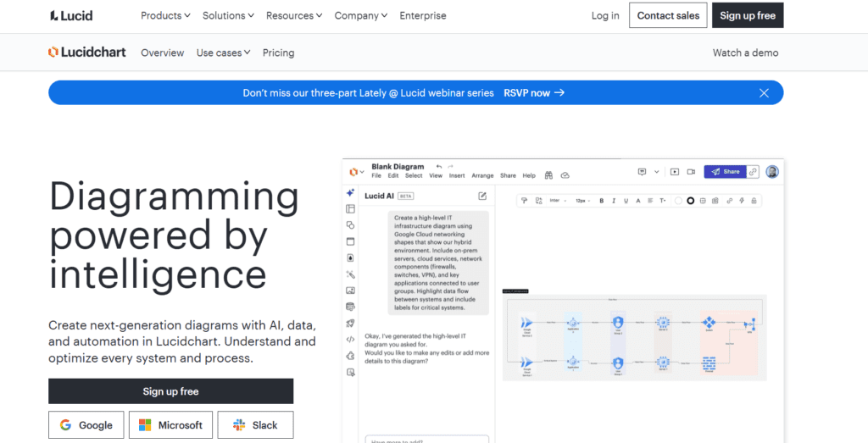Pick the black line color swatch in the toolbar

[690, 201]
